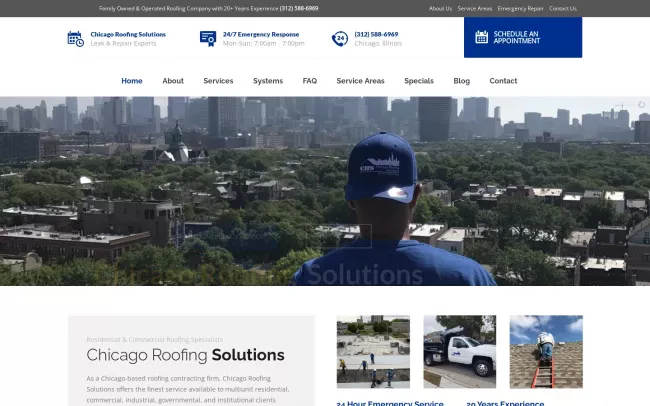Viewport: 650px width, 406px height.
Task: Open the FAQ page
Action: click(x=310, y=81)
